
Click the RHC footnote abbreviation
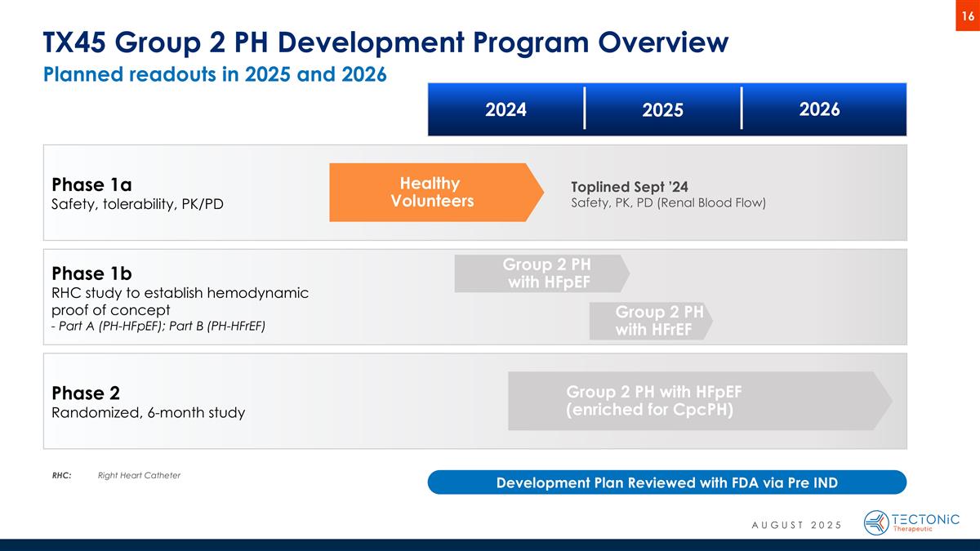coord(61,475)
